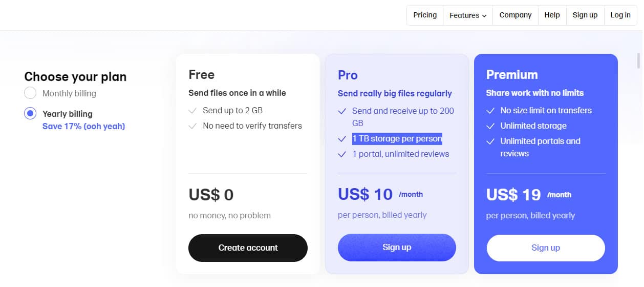Image resolution: width=644 pixels, height=287 pixels.
Task: Click the checkmark next to "Unlimited portals and reviews"
Action: [x=490, y=141]
